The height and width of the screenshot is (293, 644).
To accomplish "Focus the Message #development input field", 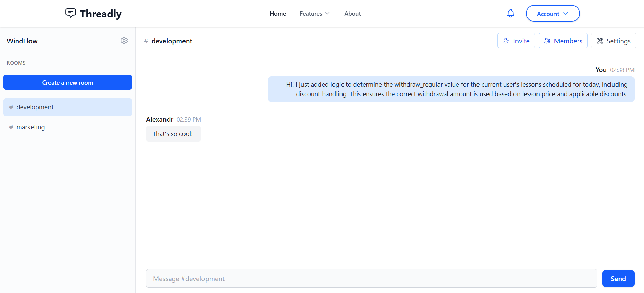I will pyautogui.click(x=371, y=278).
